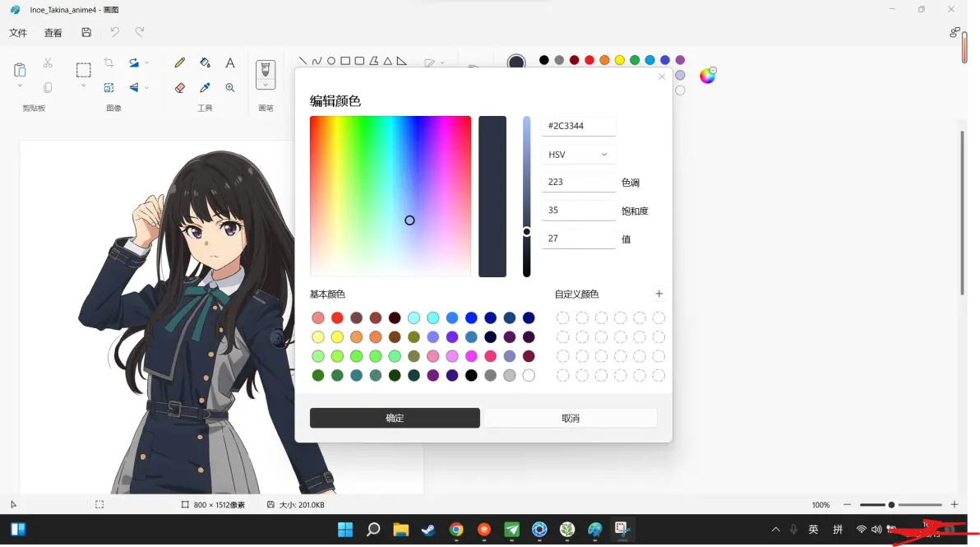Click the 取消 button
Viewport: 980px width, 547px height.
[x=571, y=418]
